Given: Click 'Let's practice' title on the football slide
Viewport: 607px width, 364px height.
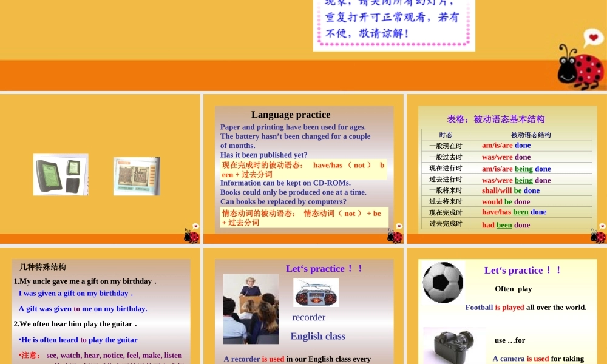Looking at the screenshot, I should pos(523,270).
